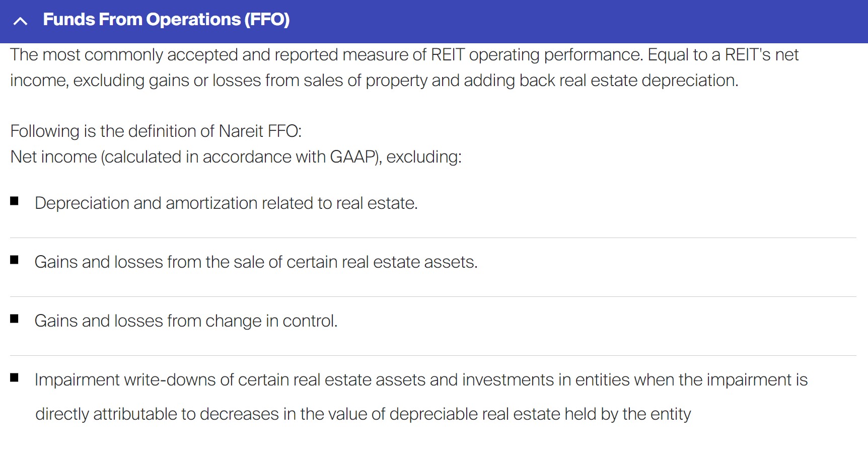Click the 'Net income (calculated in accordance with GAAP)' line
This screenshot has width=868, height=466.
236,157
